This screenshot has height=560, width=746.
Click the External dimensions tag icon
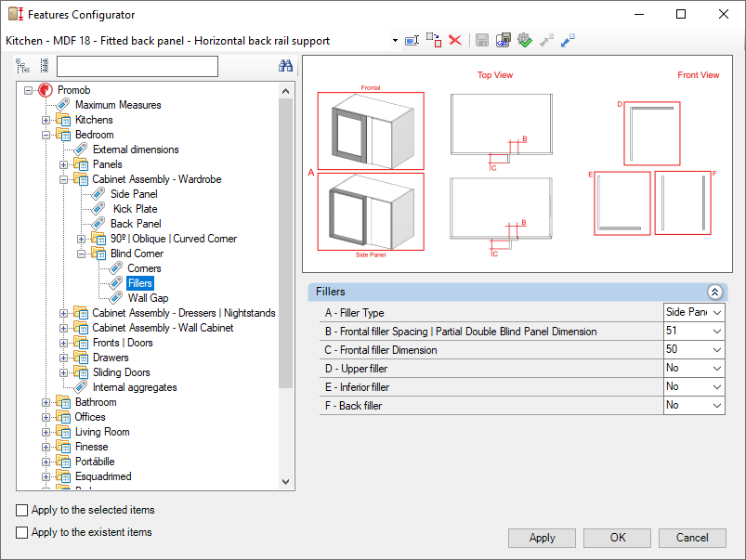tap(81, 150)
